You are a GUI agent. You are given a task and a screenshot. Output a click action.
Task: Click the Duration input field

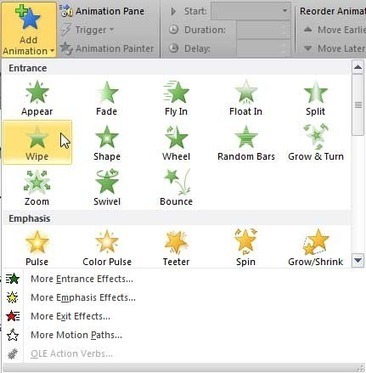(x=263, y=30)
